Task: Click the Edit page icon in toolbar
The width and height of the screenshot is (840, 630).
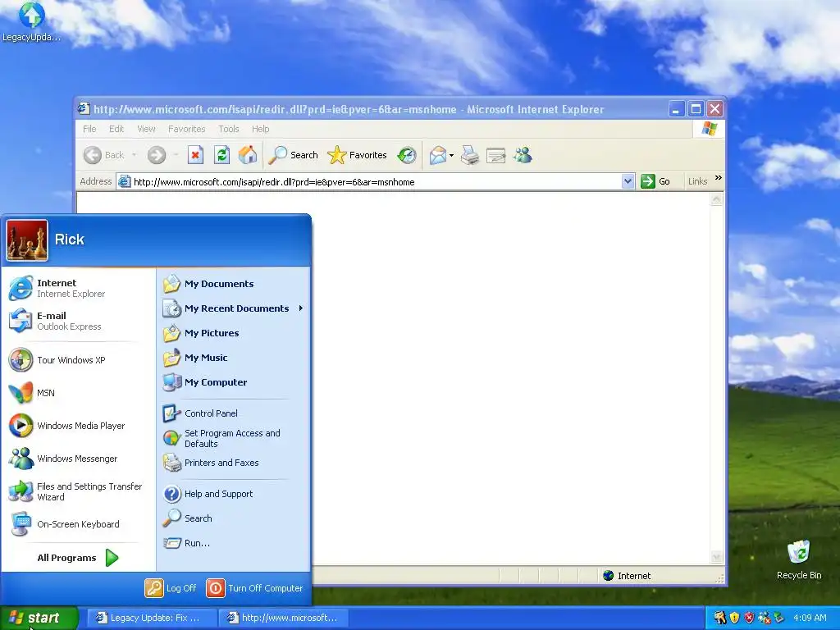Action: point(496,155)
